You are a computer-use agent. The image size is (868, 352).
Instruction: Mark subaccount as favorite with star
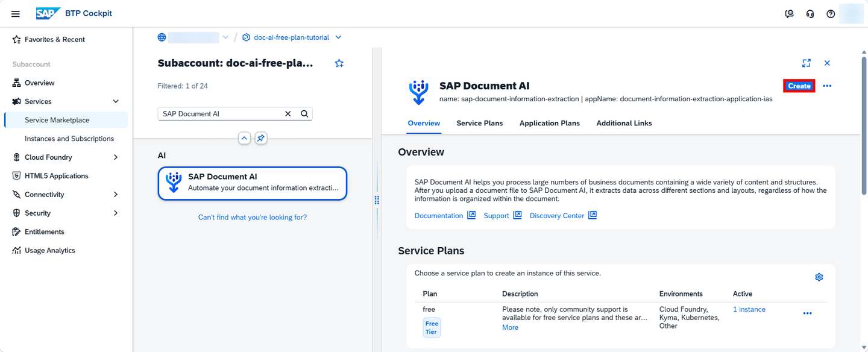coord(339,63)
